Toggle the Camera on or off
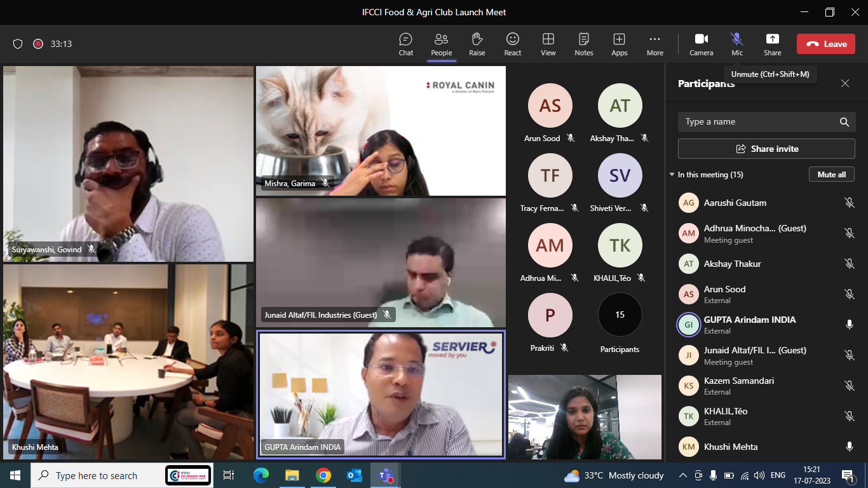 701,44
